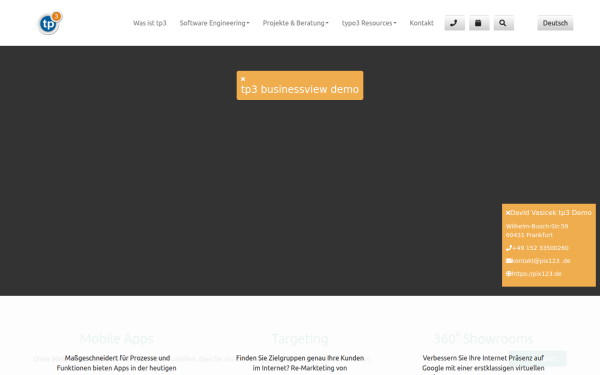Click the kontakt@pix123.de email link
This screenshot has width=600, height=375.
pyautogui.click(x=541, y=261)
